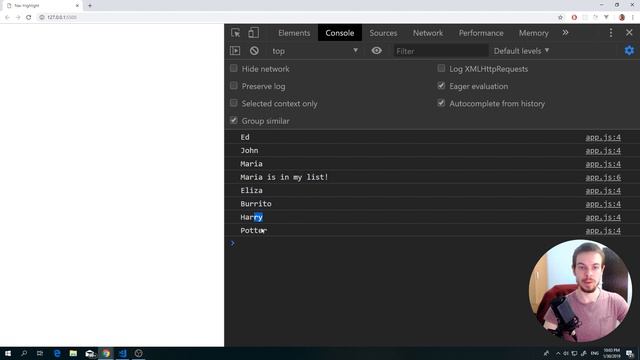Select the Console tab
640x360 pixels.
click(x=340, y=33)
